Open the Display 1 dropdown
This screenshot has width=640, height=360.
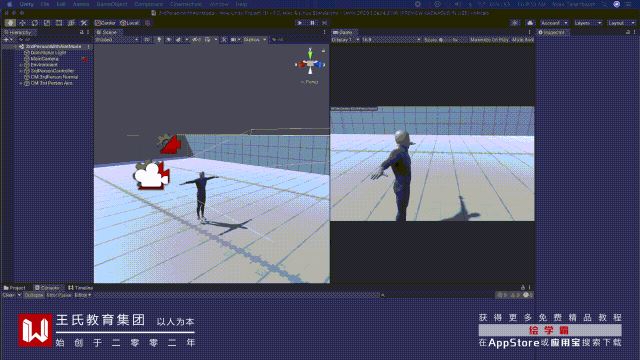click(345, 40)
